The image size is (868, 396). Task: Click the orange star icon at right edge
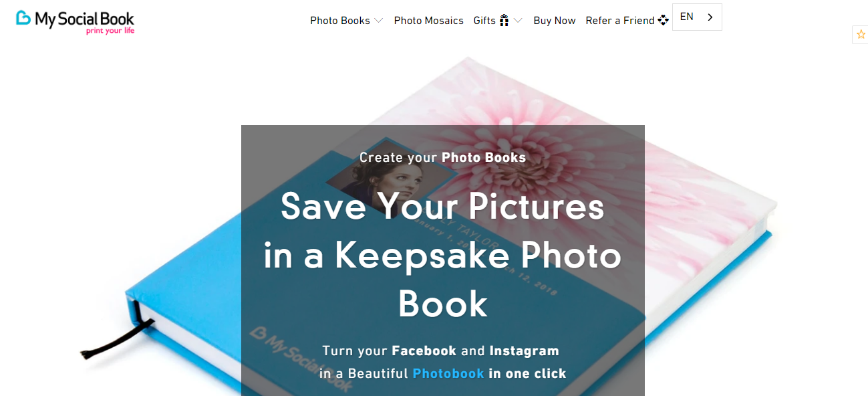point(861,34)
